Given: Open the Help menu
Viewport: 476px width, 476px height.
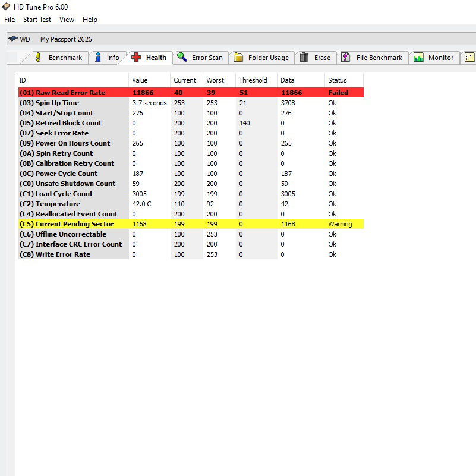Looking at the screenshot, I should 90,20.
